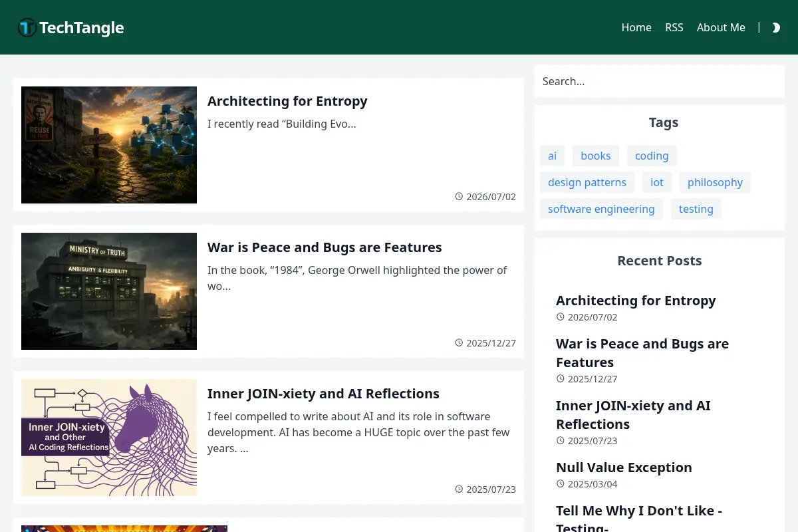798x532 pixels.
Task: Click the Recent Posts heading
Action: (660, 261)
